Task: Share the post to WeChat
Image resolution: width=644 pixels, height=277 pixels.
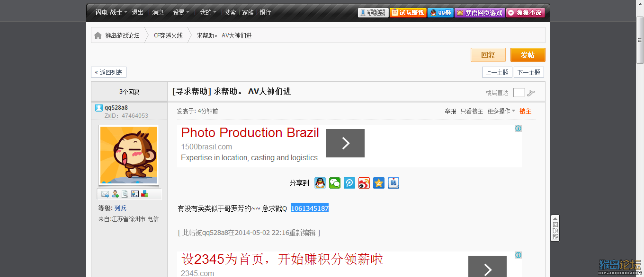Action: pyautogui.click(x=335, y=183)
